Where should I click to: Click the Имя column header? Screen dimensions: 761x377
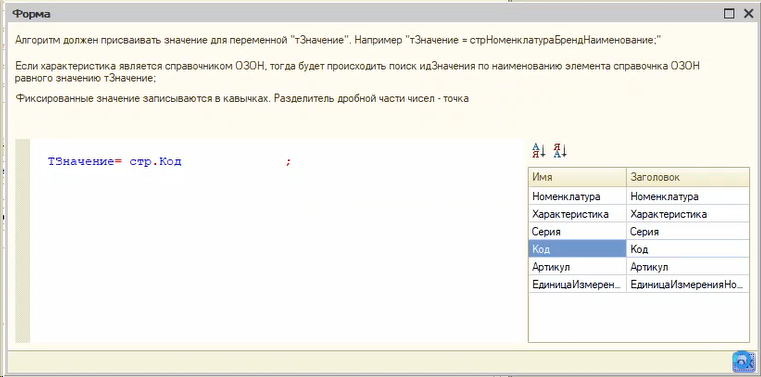pyautogui.click(x=577, y=178)
